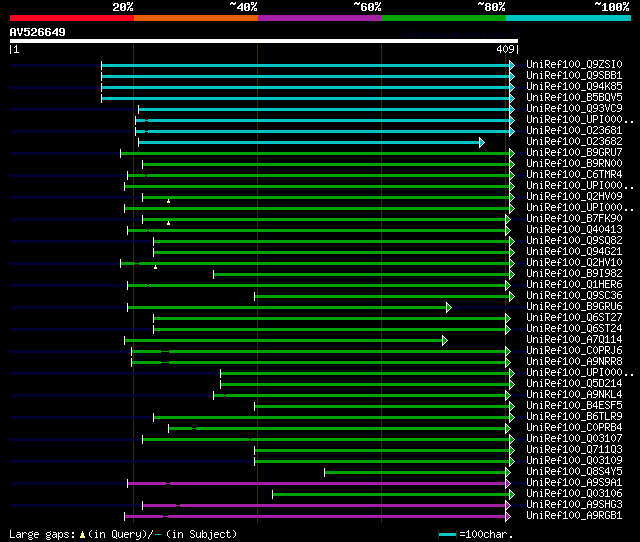Click the cyan arrowhead ending the Q9ZSI0 alignment
Viewport: 640px width, 542px height.
[x=512, y=65]
